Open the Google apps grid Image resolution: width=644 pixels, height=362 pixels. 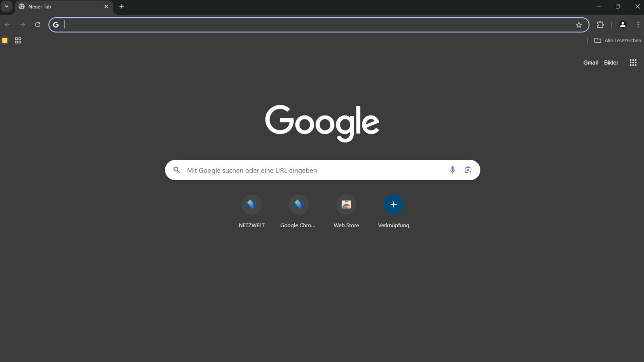click(633, 63)
